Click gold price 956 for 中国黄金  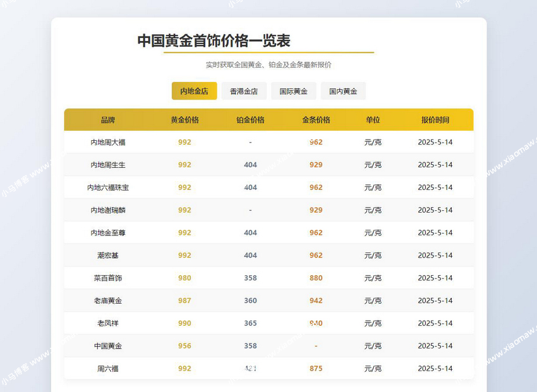click(x=184, y=346)
